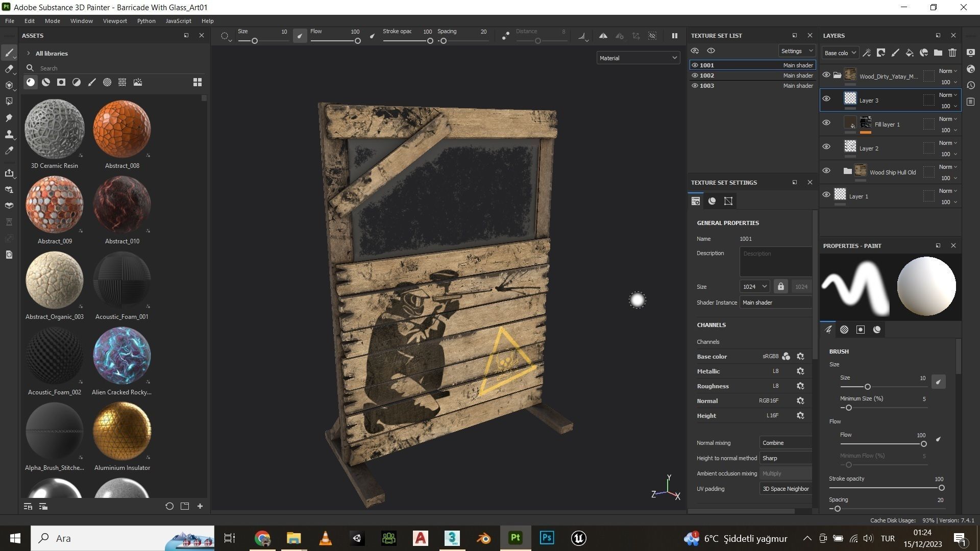Open the Normal mixing Combine dropdown
The width and height of the screenshot is (980, 551).
[786, 443]
